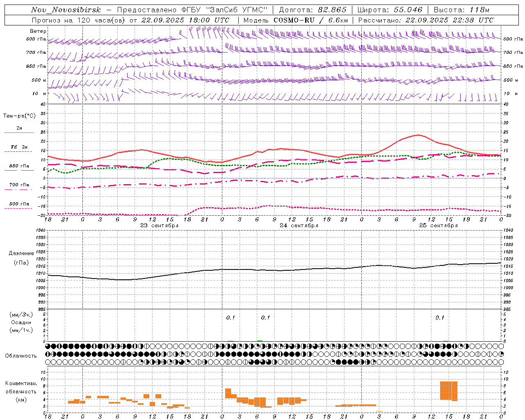Click the 0.1 precipitation value on 25 сентября

(x=440, y=318)
